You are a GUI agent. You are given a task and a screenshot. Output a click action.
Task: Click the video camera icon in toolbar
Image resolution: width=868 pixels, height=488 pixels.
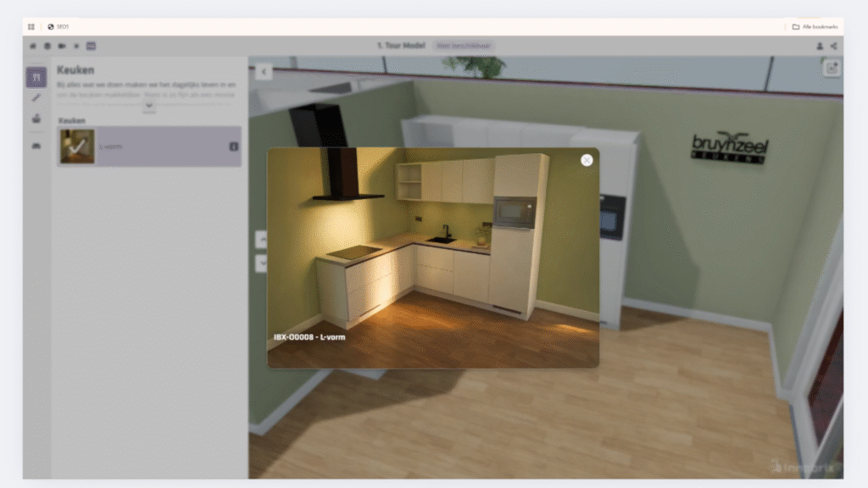coord(62,46)
